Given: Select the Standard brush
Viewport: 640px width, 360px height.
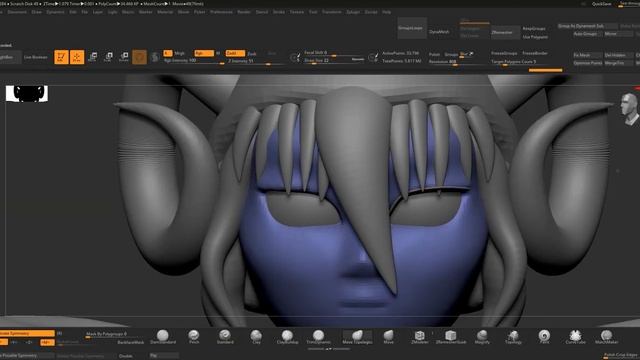Looking at the screenshot, I should coord(225,337).
